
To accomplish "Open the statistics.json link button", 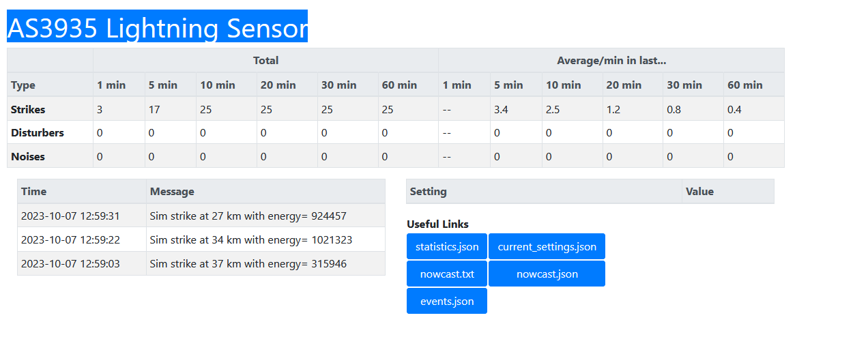I will tap(447, 246).
